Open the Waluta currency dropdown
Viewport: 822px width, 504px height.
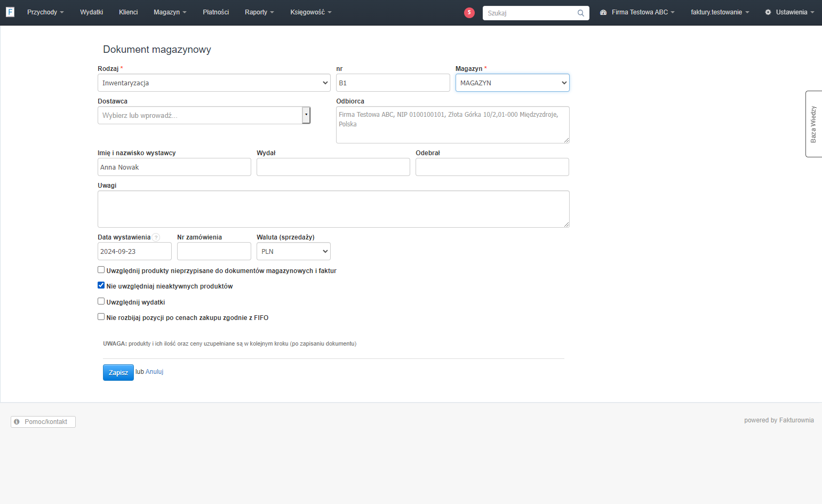point(293,251)
